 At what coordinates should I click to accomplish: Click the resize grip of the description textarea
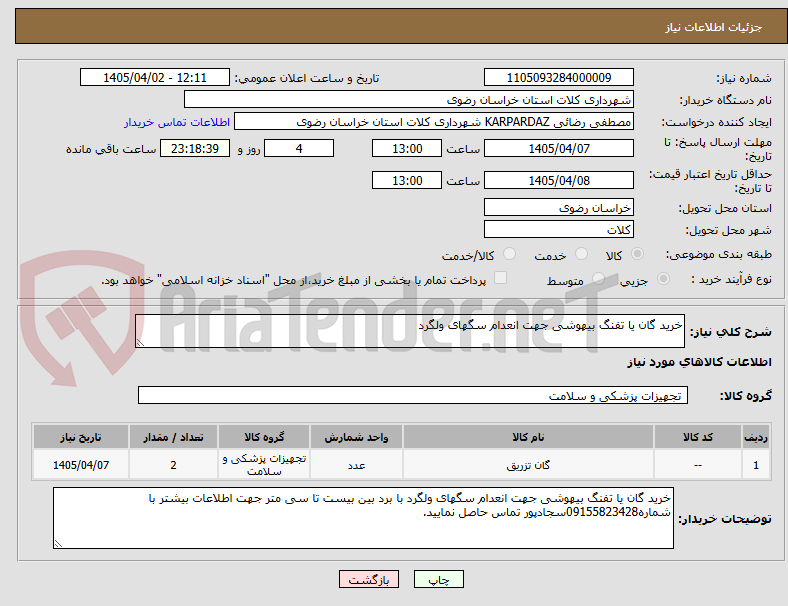[x=140, y=343]
